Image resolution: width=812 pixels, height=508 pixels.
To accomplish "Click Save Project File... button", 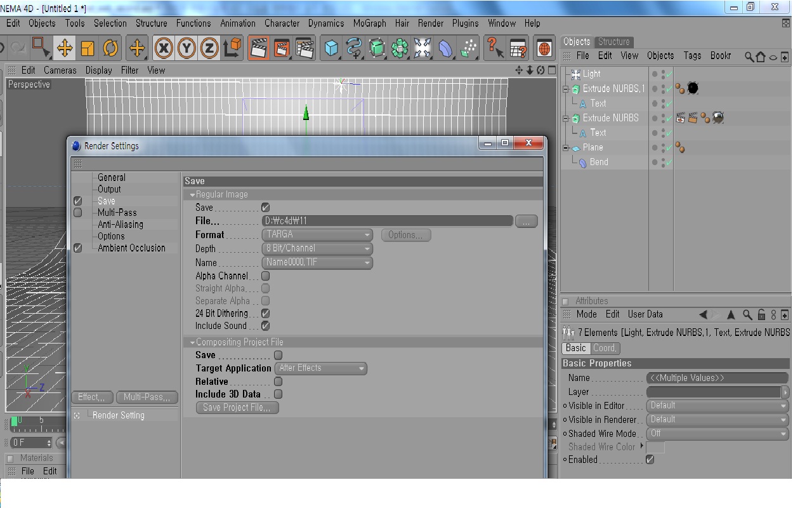I will click(237, 408).
